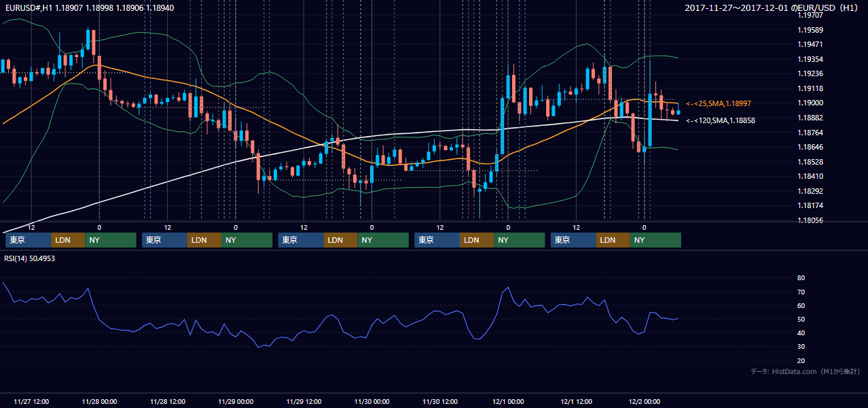Click the 12/2 00:00 date label
This screenshot has width=868, height=408.
pyautogui.click(x=644, y=401)
